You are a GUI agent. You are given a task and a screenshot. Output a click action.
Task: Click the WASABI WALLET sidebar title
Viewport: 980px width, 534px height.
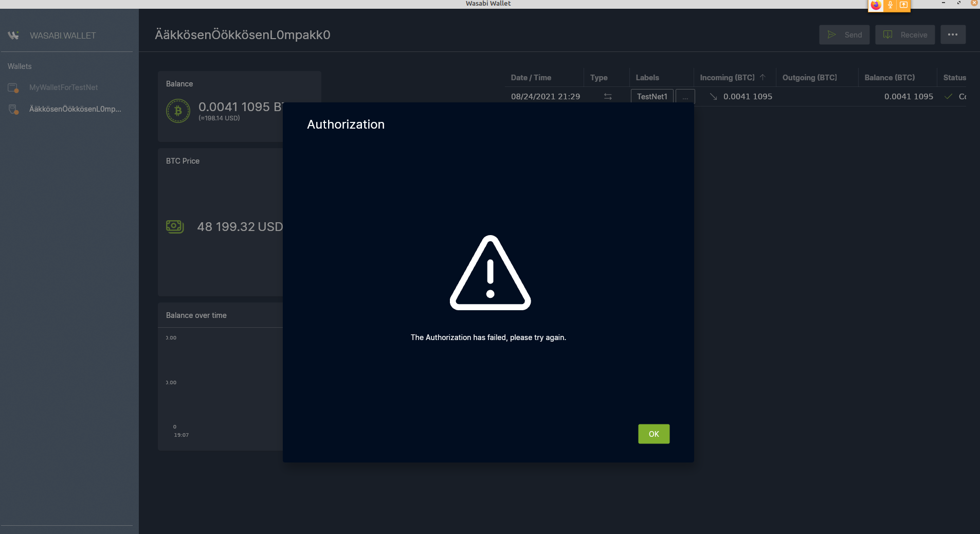pyautogui.click(x=63, y=35)
